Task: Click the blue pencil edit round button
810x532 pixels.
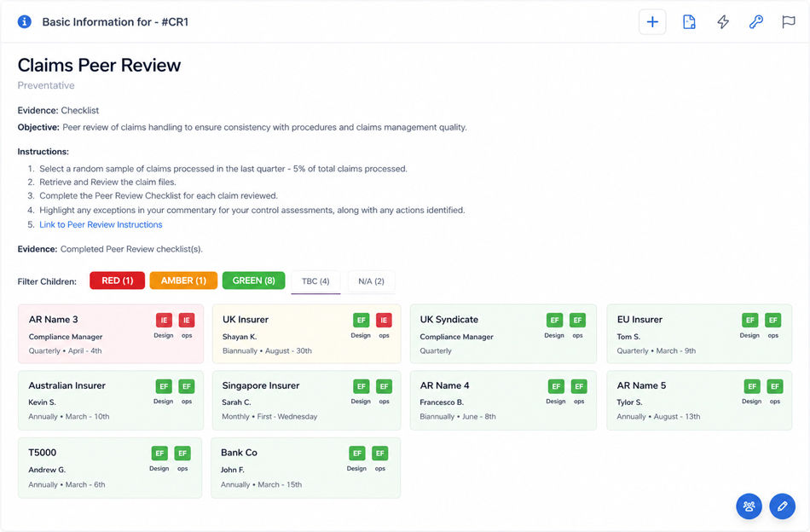Action: [782, 506]
